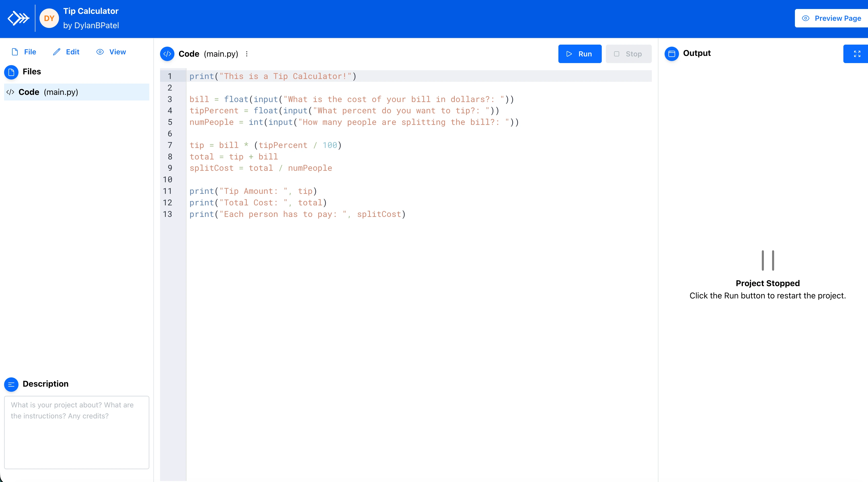Click the line starting with 'tipPercent = float'

click(344, 111)
